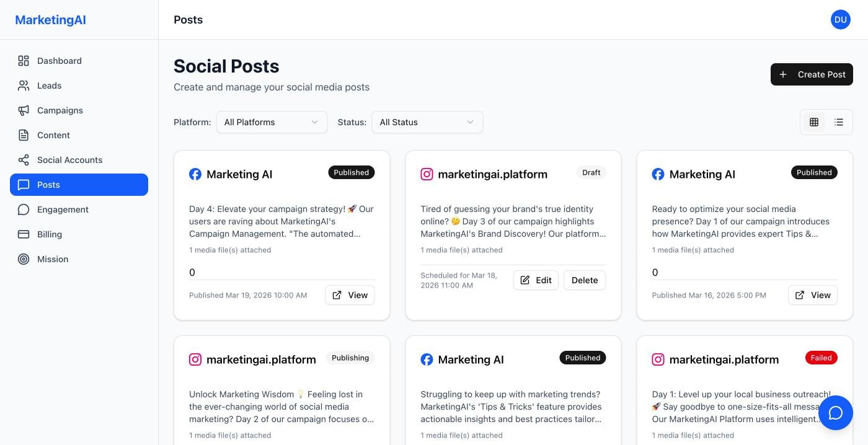The height and width of the screenshot is (445, 868).
Task: Open Campaigns from the sidebar
Action: coord(60,110)
